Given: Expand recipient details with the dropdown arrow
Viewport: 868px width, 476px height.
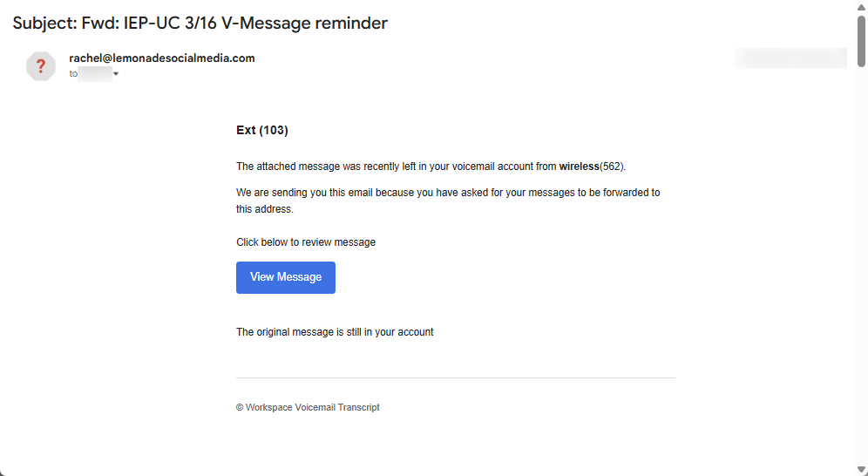Looking at the screenshot, I should tap(116, 74).
